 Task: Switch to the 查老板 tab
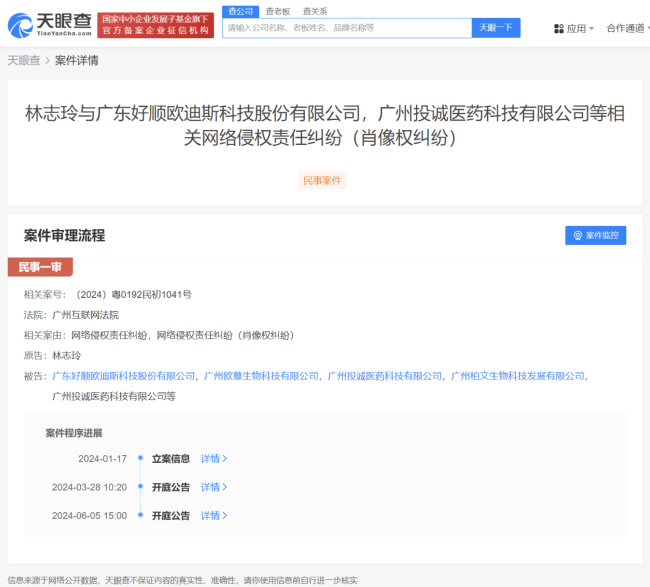click(x=277, y=11)
